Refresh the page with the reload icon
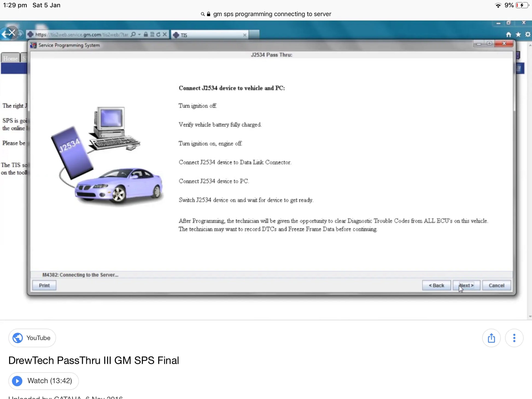 (158, 34)
